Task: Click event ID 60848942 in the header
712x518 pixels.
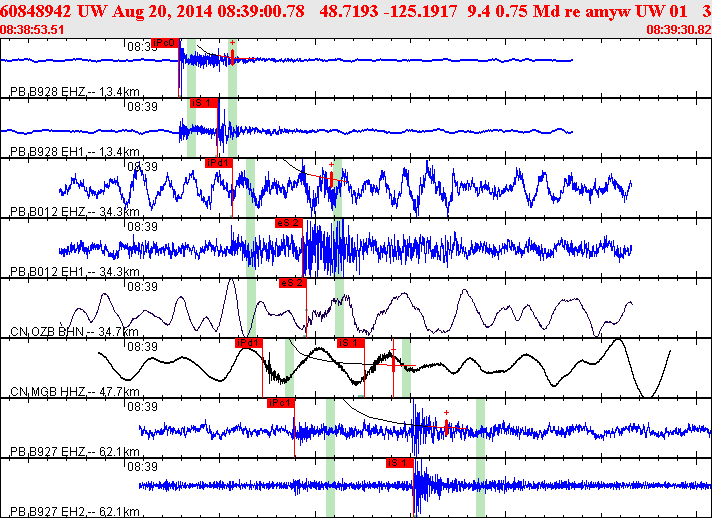Action: (36, 11)
